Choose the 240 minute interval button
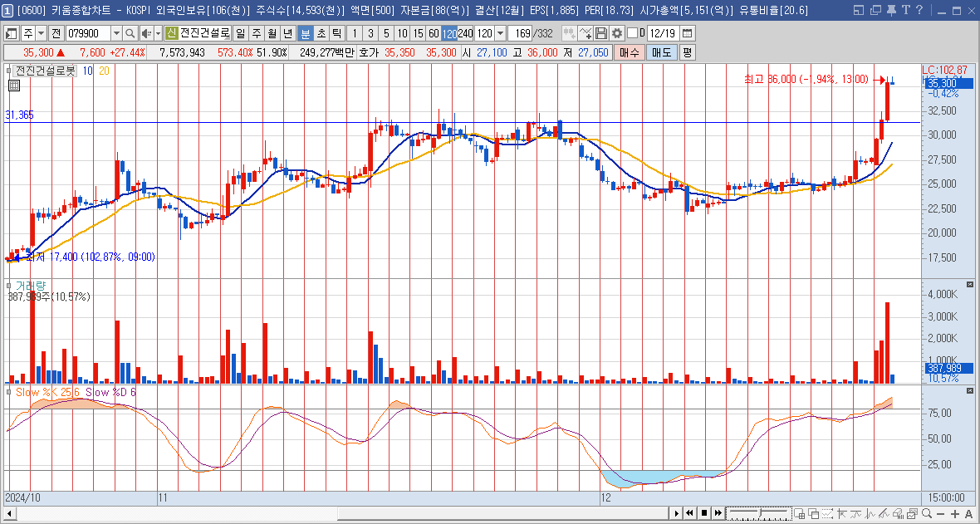 466,33
